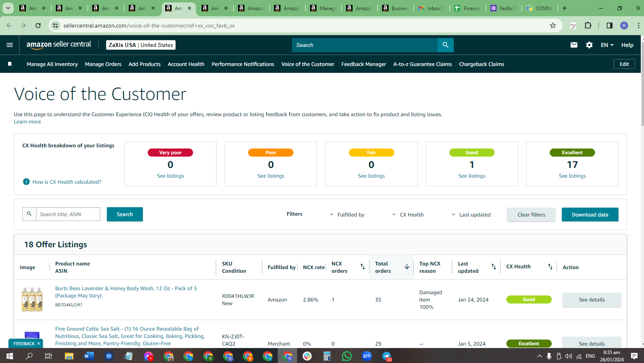This screenshot has height=363, width=644.
Task: Click the bookmark flag icon in favorites bar
Action: [10, 64]
